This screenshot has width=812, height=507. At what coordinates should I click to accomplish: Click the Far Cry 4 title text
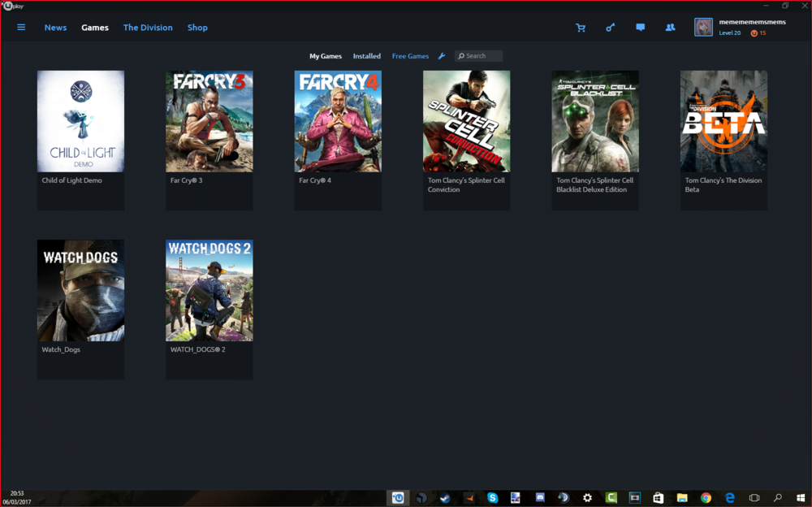pyautogui.click(x=315, y=180)
